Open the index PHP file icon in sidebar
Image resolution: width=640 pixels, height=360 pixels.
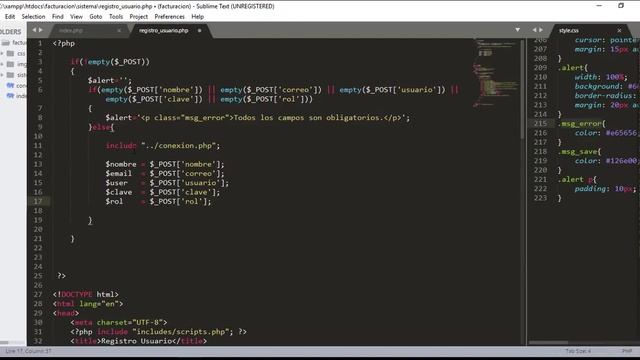(10, 96)
